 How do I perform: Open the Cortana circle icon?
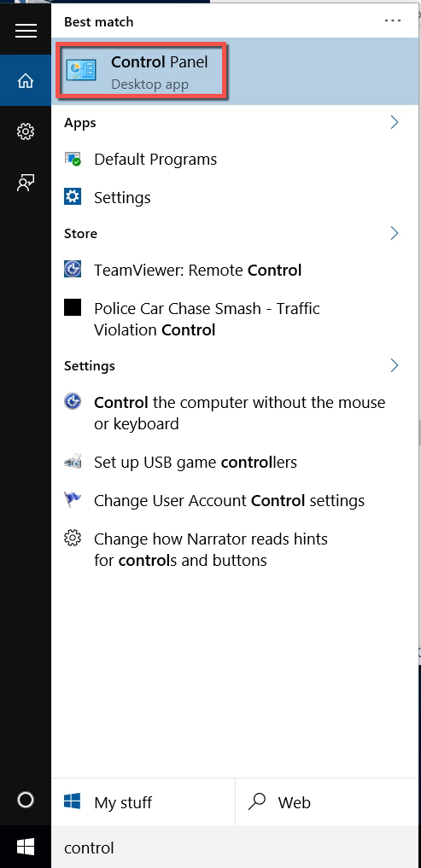point(26,800)
